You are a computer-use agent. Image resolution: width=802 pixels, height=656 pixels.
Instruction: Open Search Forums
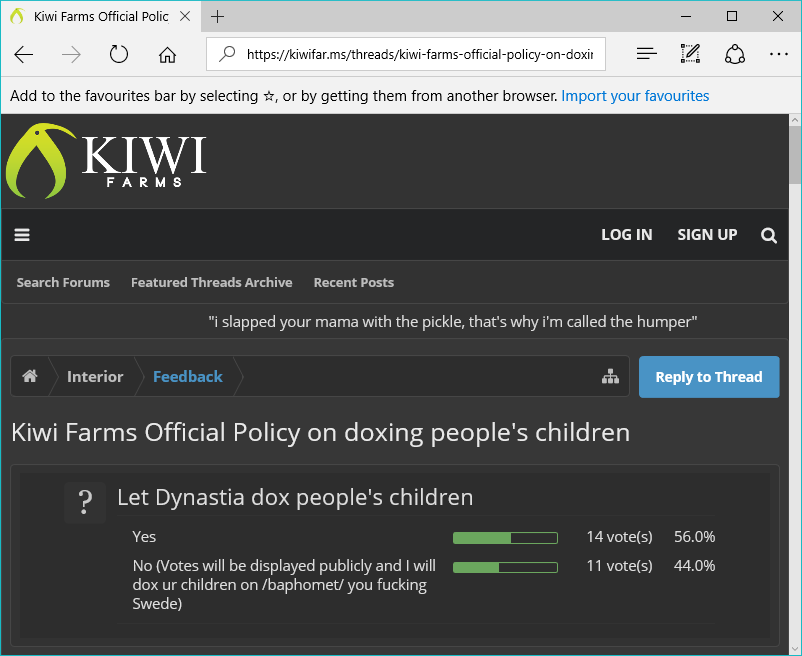coord(63,282)
